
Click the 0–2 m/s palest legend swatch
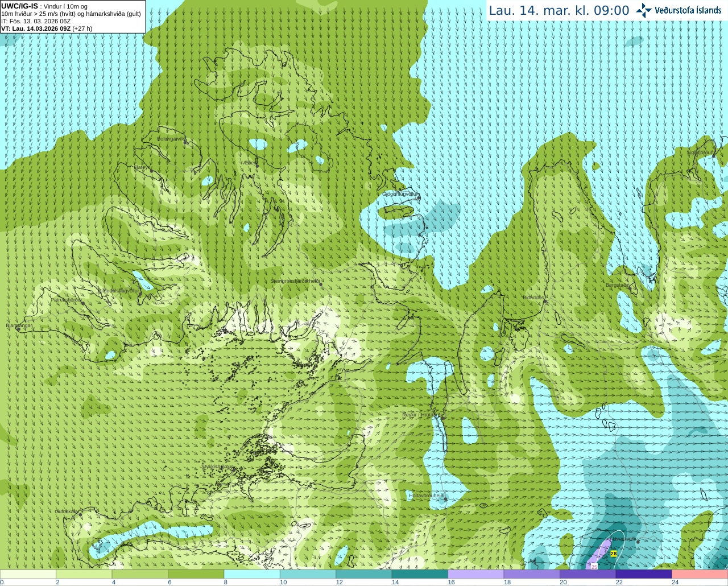(28, 574)
